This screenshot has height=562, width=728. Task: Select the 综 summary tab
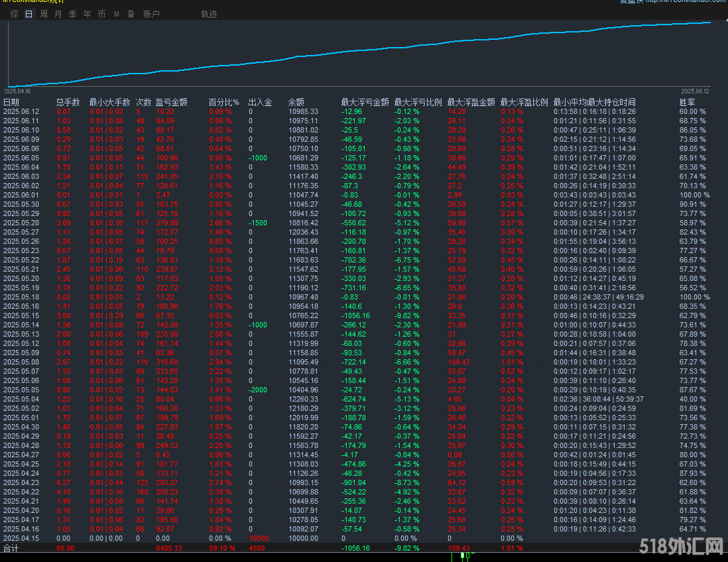pyautogui.click(x=14, y=14)
